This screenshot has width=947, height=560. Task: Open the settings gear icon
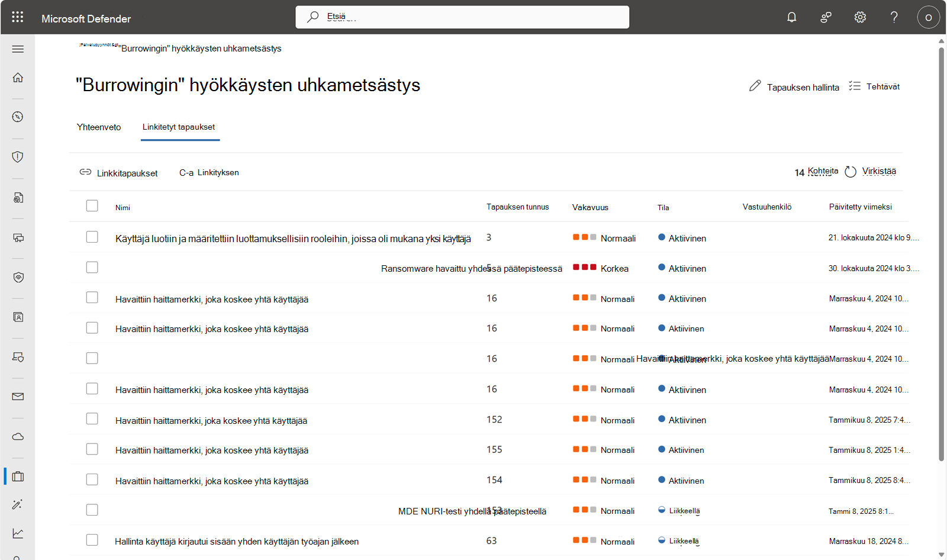click(860, 17)
